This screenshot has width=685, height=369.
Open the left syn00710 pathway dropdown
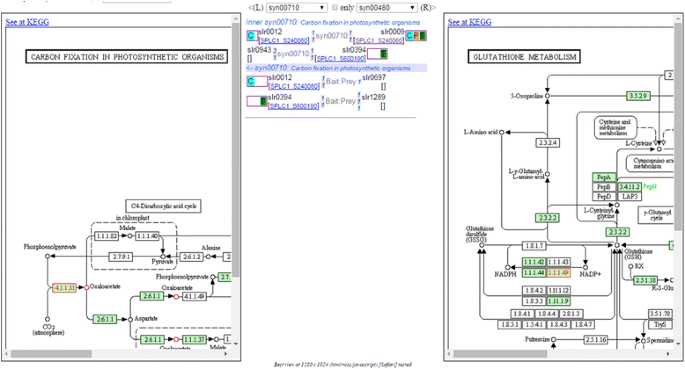click(297, 8)
